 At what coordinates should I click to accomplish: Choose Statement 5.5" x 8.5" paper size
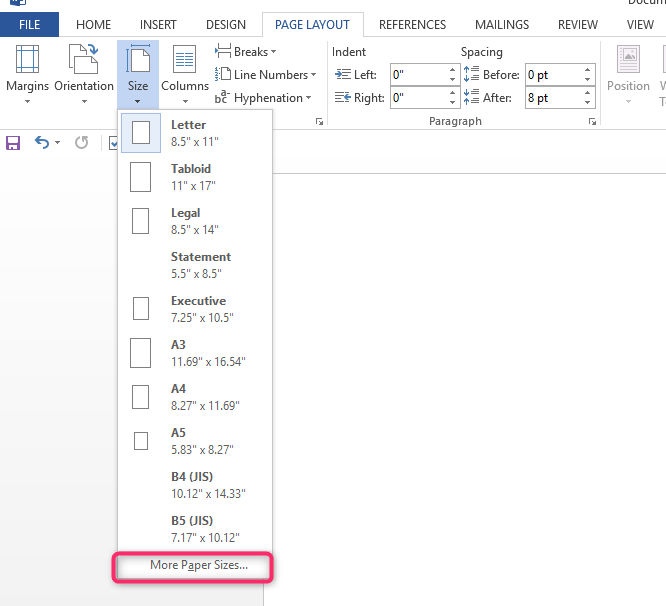pos(195,265)
